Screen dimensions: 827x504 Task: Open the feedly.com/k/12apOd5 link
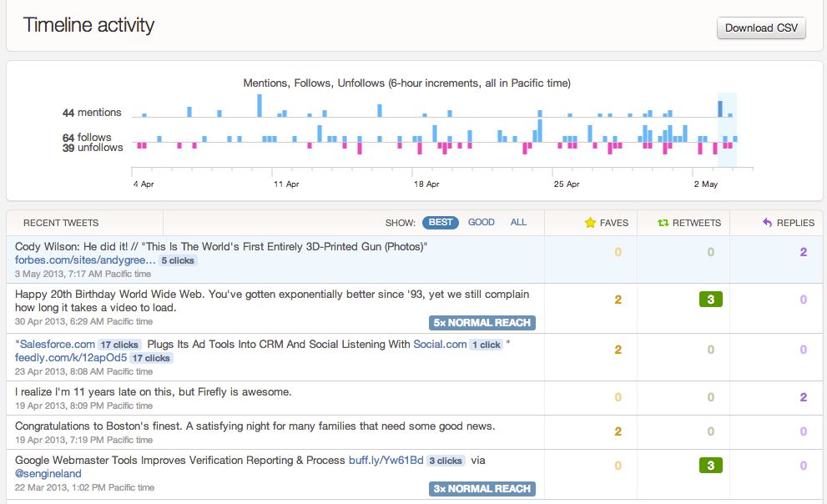[71, 357]
